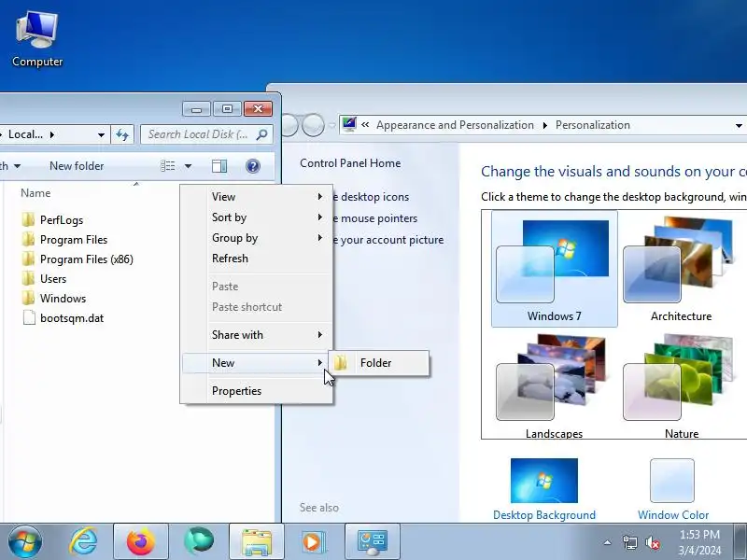This screenshot has width=747, height=560.
Task: Select the Landscapes theme
Action: [x=554, y=385]
